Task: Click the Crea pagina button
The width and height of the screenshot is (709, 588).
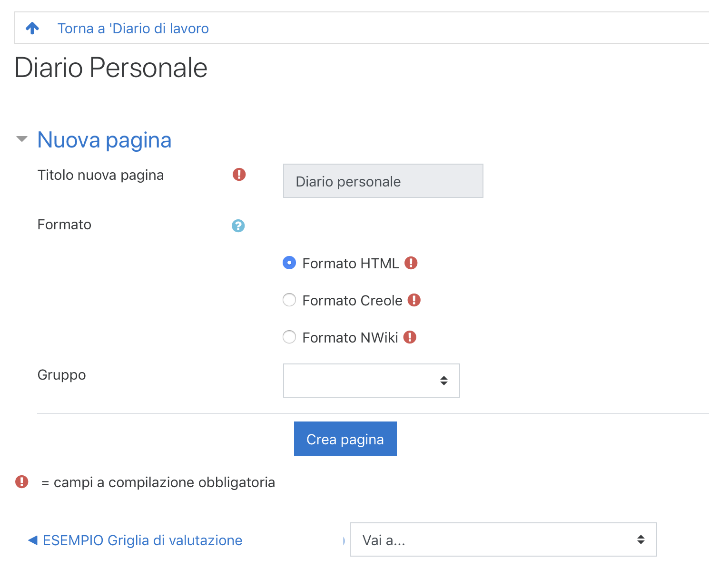Action: click(345, 439)
